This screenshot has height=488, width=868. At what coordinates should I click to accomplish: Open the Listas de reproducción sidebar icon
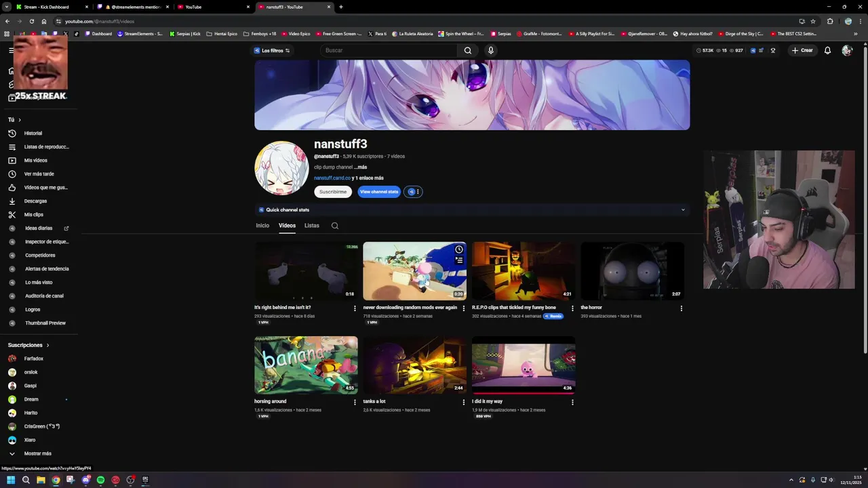pyautogui.click(x=12, y=147)
